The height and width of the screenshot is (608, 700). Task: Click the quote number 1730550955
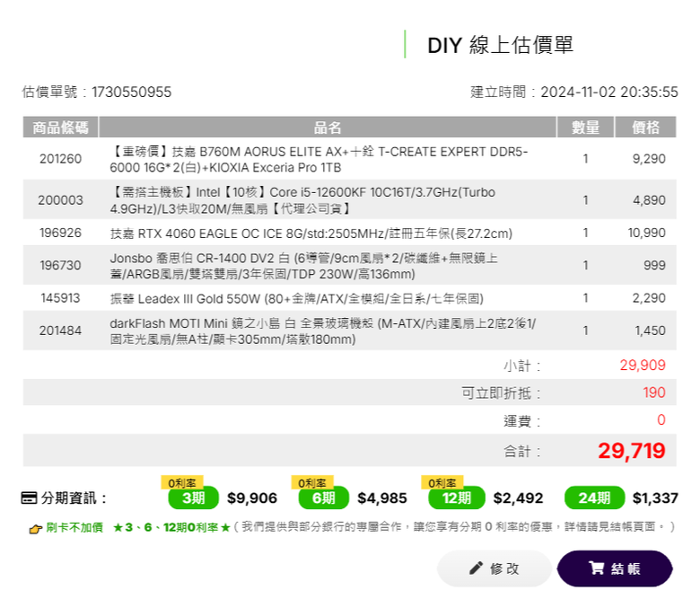click(x=131, y=92)
